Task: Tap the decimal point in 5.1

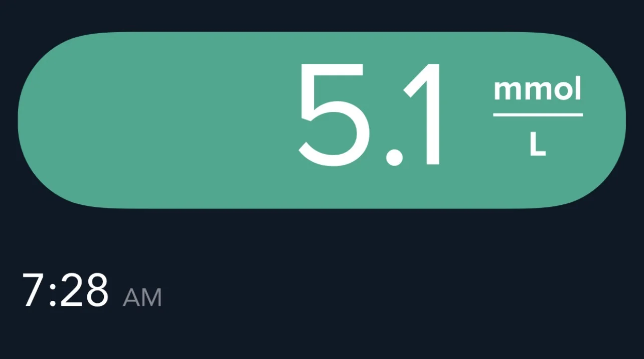Action: [394, 156]
